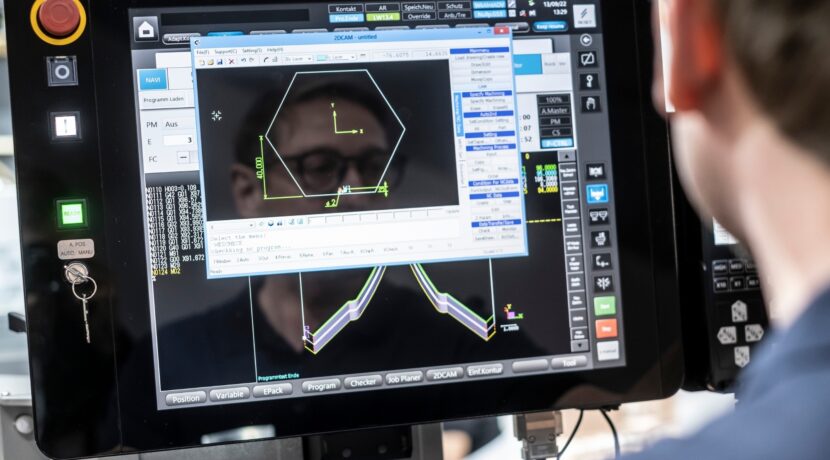The height and width of the screenshot is (460, 830).
Task: Click the open folder icon in 2DCAM
Action: [x=211, y=62]
